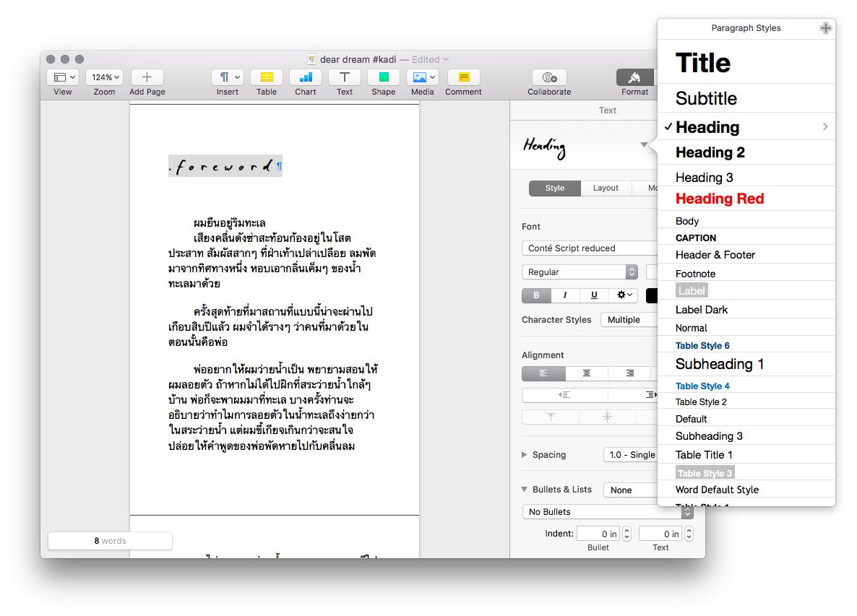
Task: Open the Chart tool
Action: click(305, 77)
